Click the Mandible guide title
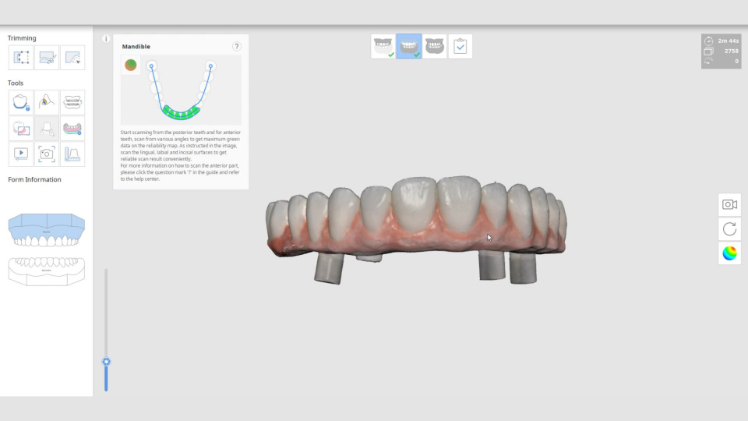Screen dimensions: 748x421 [x=136, y=46]
